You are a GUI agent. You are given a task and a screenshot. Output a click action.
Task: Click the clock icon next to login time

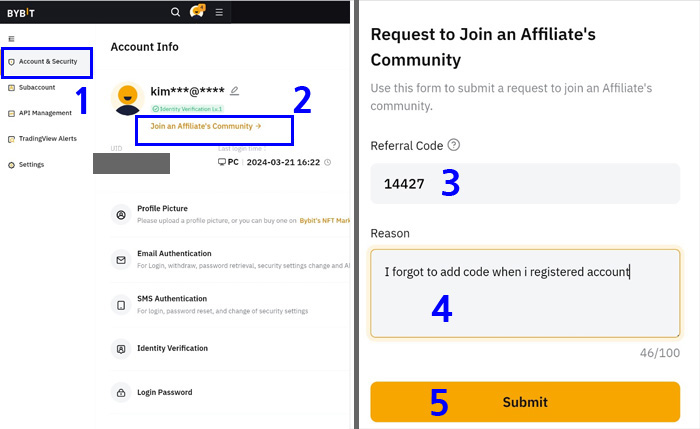pyautogui.click(x=328, y=162)
